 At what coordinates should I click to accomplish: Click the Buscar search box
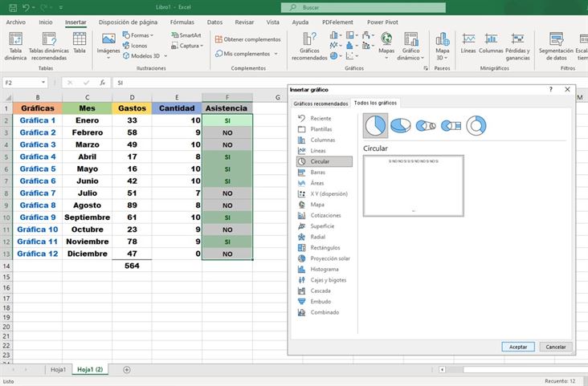click(x=363, y=7)
